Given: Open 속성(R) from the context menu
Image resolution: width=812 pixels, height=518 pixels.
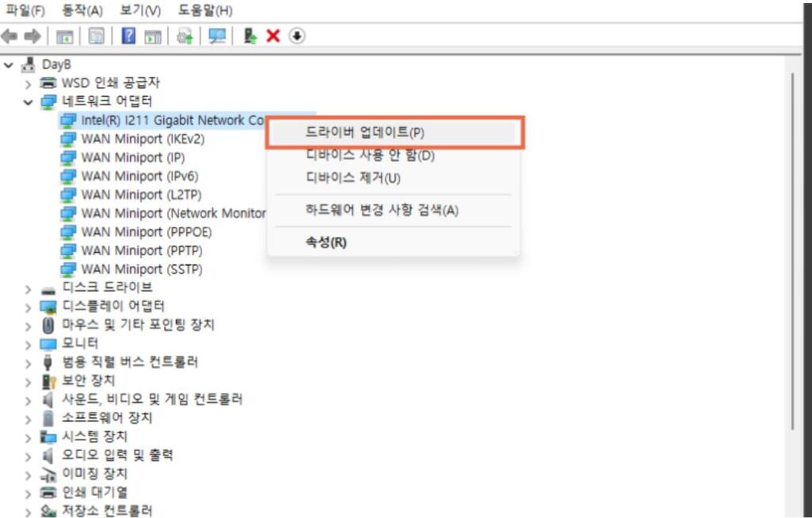Looking at the screenshot, I should point(326,242).
